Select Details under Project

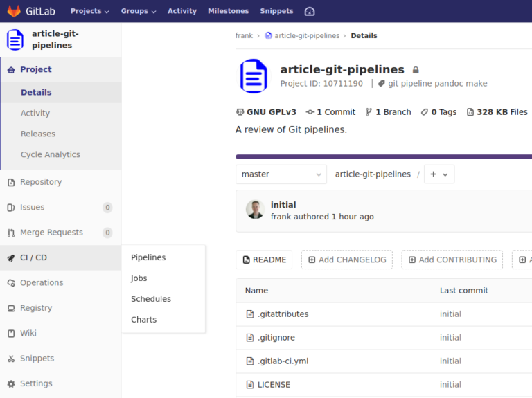click(x=36, y=92)
